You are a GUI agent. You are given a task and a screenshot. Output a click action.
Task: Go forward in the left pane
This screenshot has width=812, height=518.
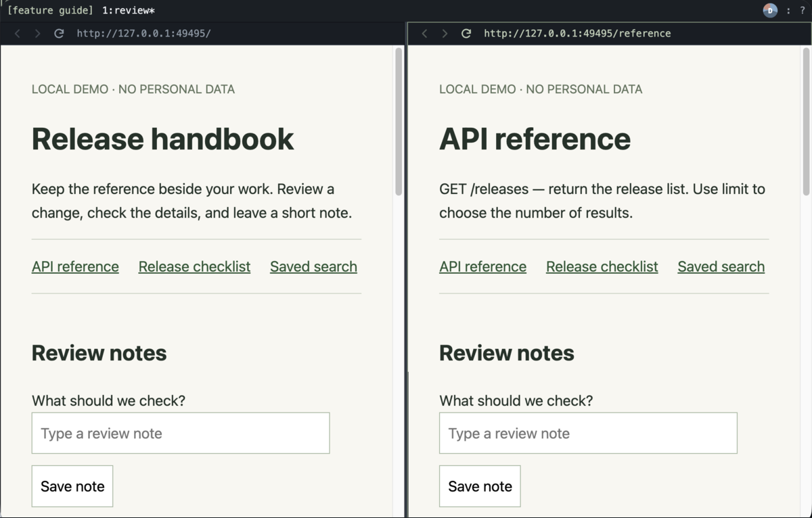point(37,33)
